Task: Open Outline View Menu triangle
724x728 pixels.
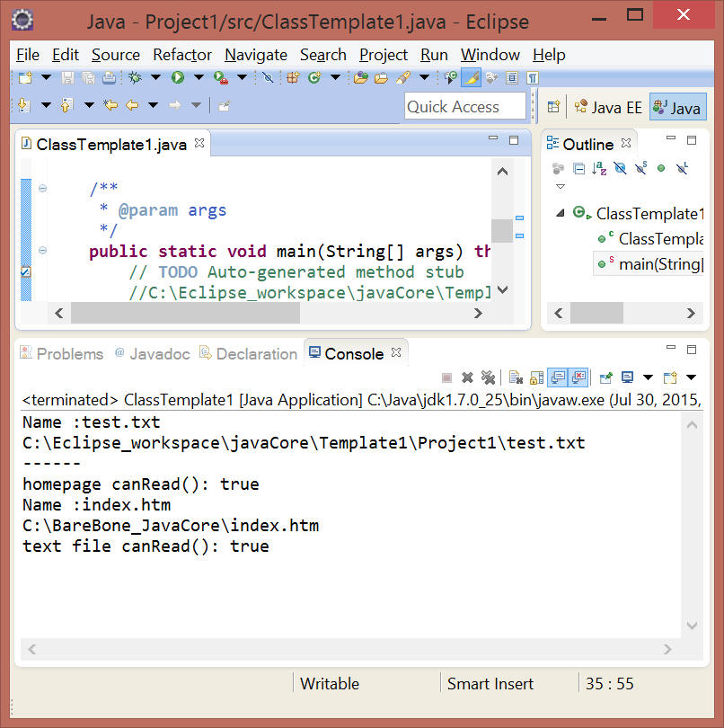Action: 561,187
